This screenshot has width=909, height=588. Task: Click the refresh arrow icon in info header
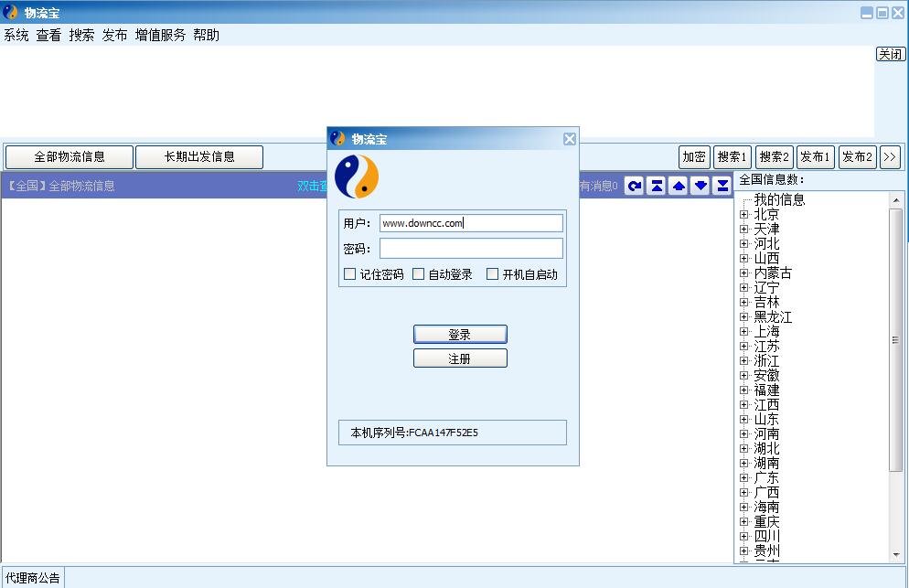click(x=635, y=187)
